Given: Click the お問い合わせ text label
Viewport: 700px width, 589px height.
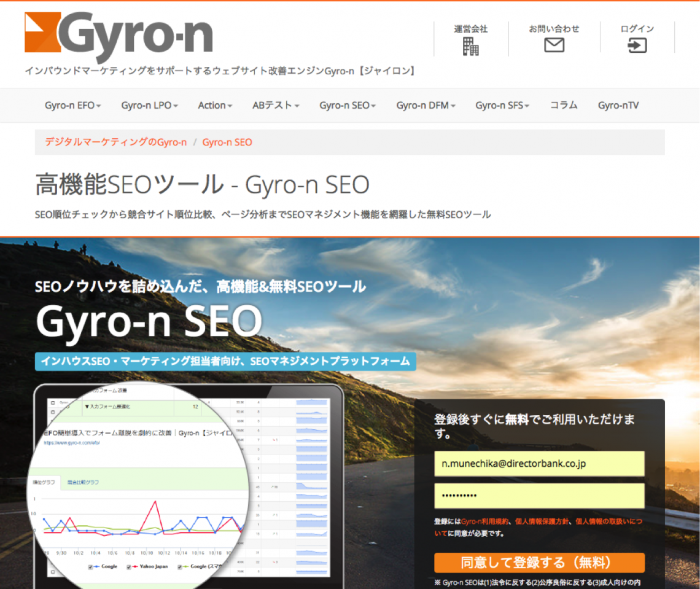Looking at the screenshot, I should [554, 29].
